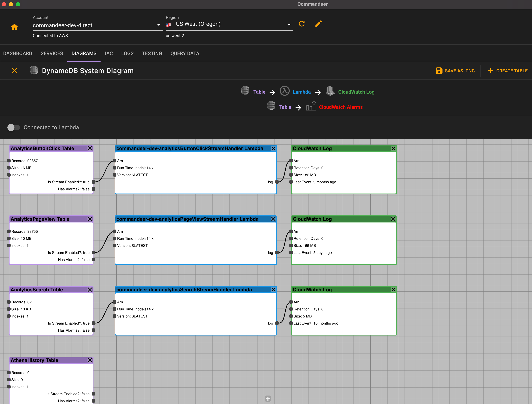Remove the AnalyticsButtonClick Table node
532x404 pixels.
[90, 148]
